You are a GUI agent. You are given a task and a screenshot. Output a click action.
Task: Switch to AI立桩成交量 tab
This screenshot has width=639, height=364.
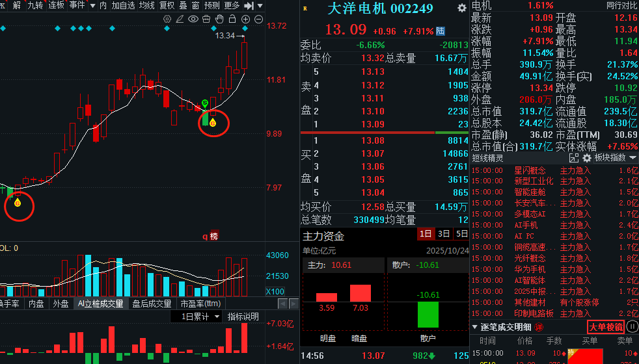tap(100, 304)
